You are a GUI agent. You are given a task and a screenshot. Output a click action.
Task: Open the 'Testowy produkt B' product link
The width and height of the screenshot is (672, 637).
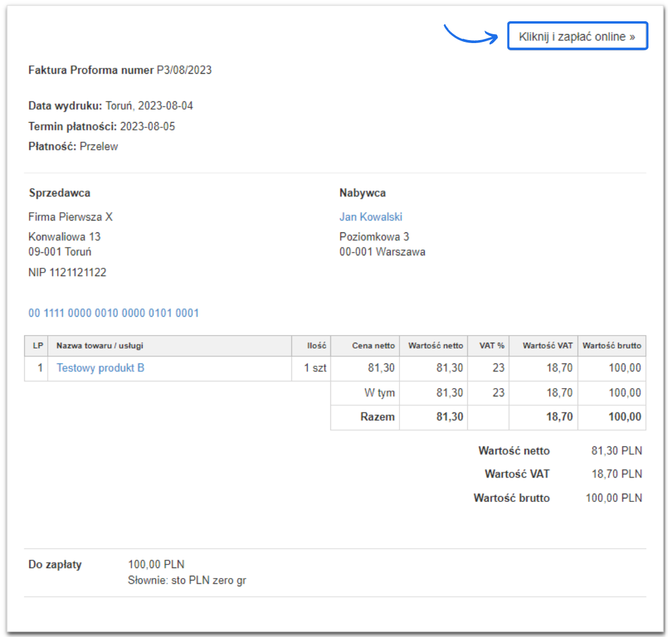tap(100, 368)
